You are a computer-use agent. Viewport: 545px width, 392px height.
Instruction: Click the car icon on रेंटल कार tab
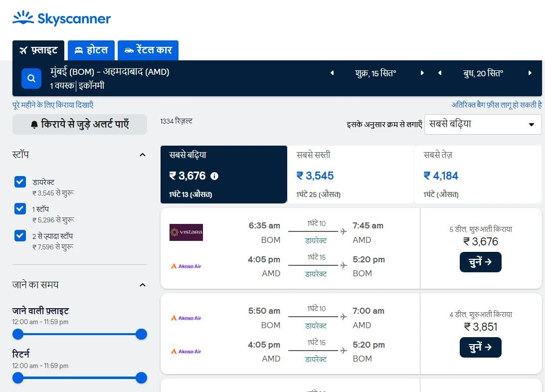tap(130, 50)
